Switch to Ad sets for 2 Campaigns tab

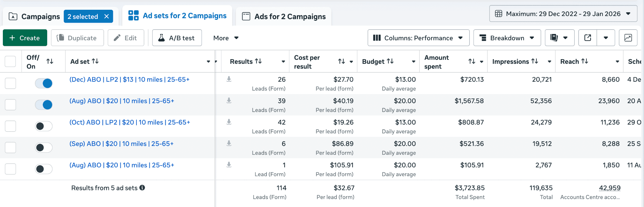coord(177,16)
